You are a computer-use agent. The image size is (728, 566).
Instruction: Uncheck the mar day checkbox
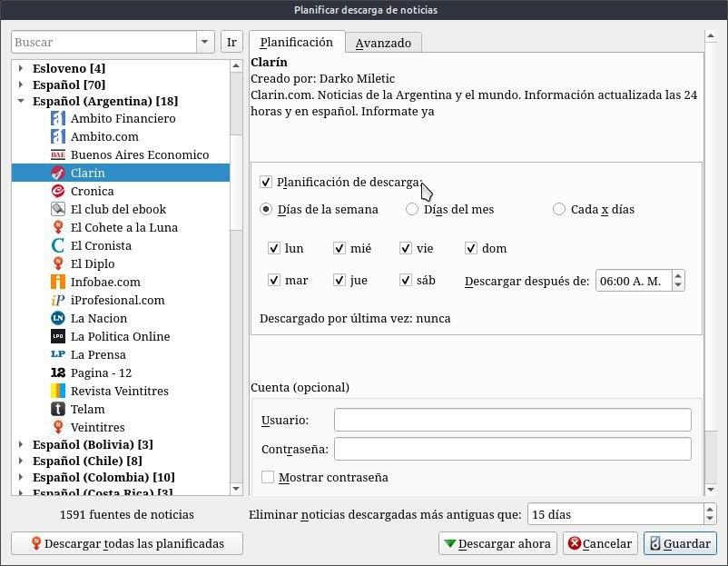(x=274, y=280)
